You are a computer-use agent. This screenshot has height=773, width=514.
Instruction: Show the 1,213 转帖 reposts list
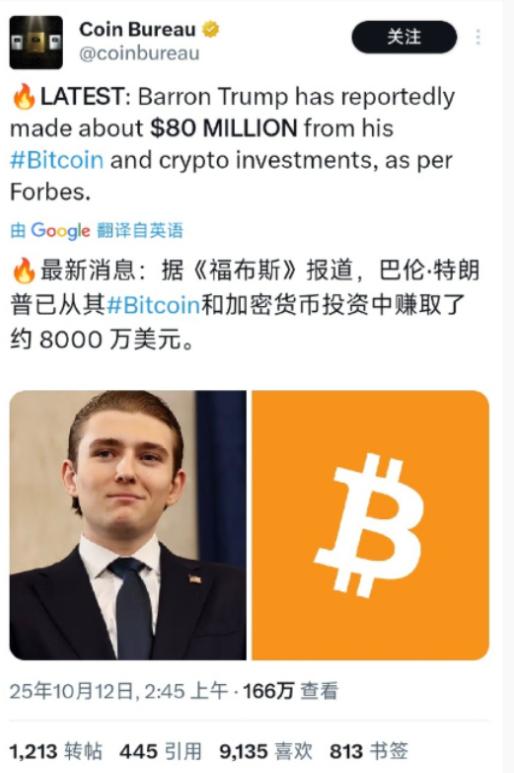point(56,751)
